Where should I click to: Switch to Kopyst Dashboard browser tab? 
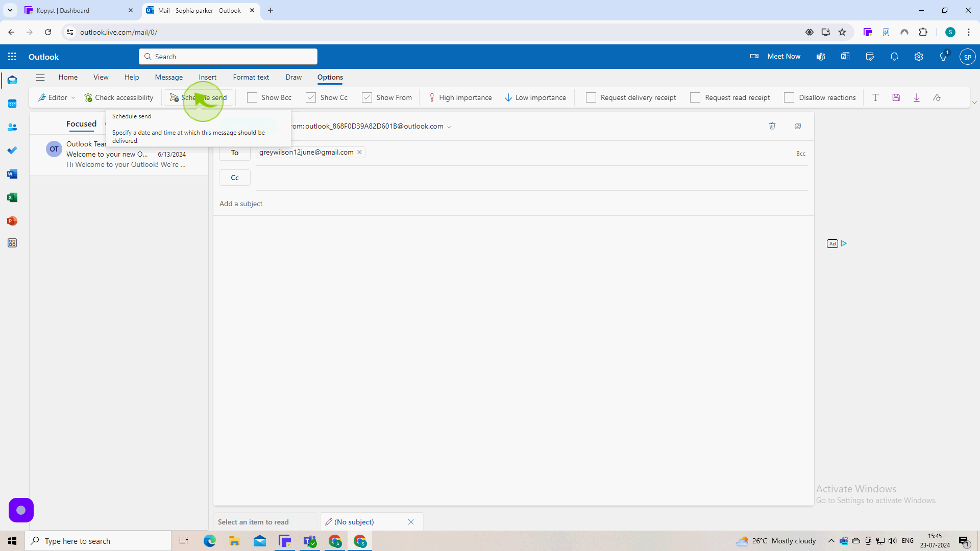(79, 10)
